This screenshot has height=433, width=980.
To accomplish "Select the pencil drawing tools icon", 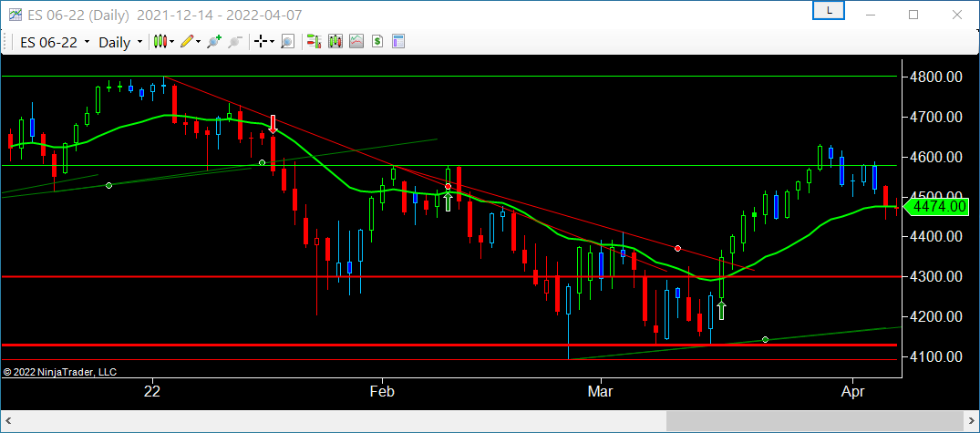I will point(186,42).
